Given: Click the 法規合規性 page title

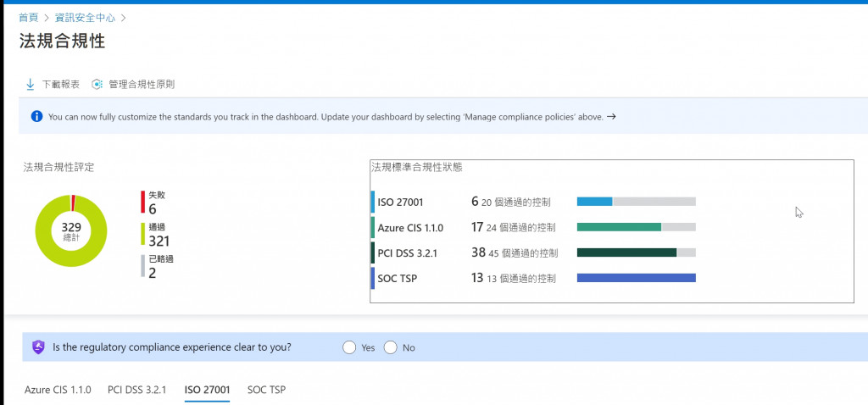Looking at the screenshot, I should pyautogui.click(x=62, y=41).
